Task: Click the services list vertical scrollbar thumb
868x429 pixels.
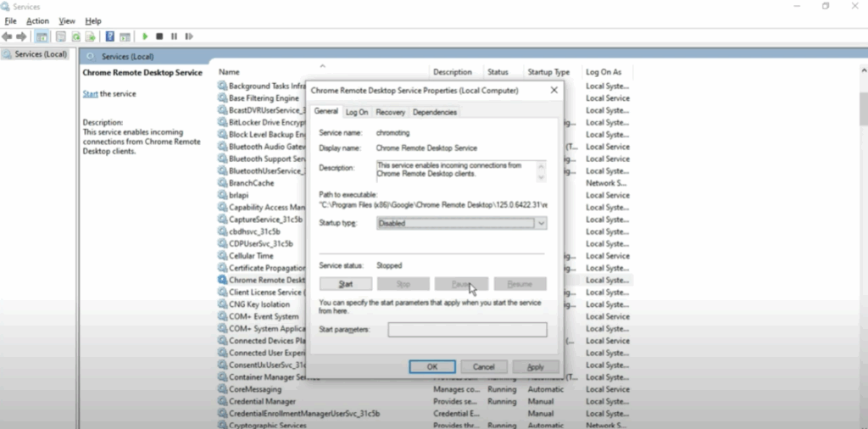Action: [864, 109]
